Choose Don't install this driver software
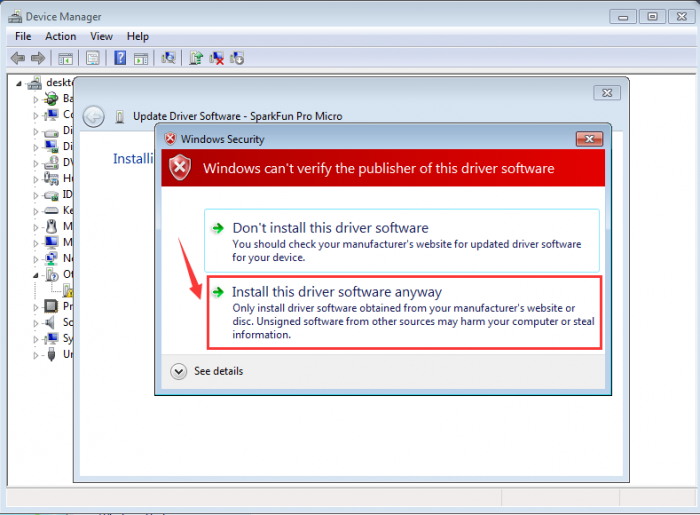This screenshot has height=515, width=700. pyautogui.click(x=402, y=241)
